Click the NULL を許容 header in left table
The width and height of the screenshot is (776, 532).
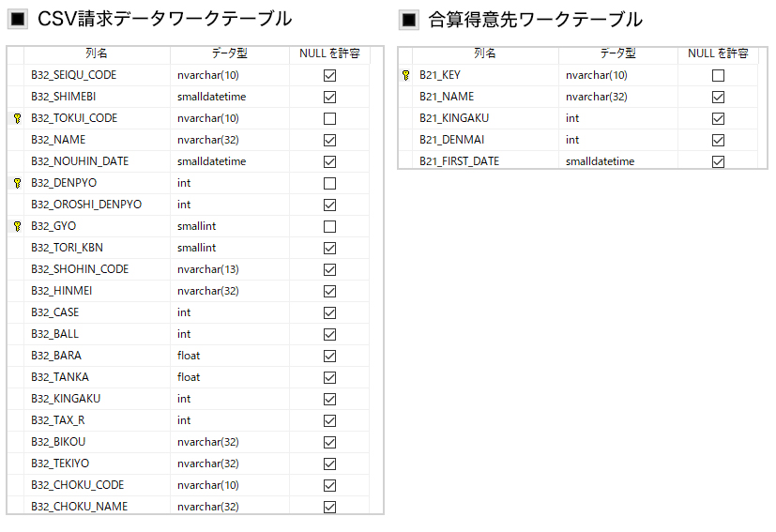[329, 53]
